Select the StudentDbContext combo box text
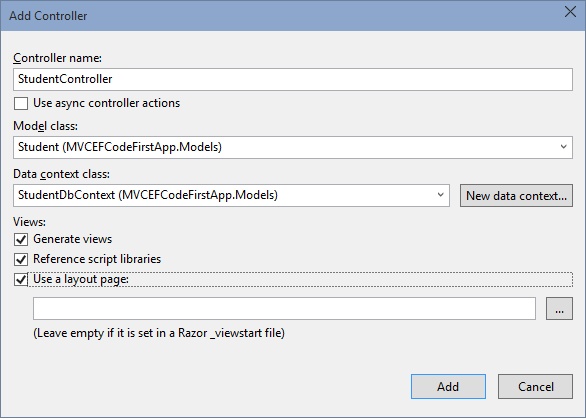586x419 pixels. (148, 195)
